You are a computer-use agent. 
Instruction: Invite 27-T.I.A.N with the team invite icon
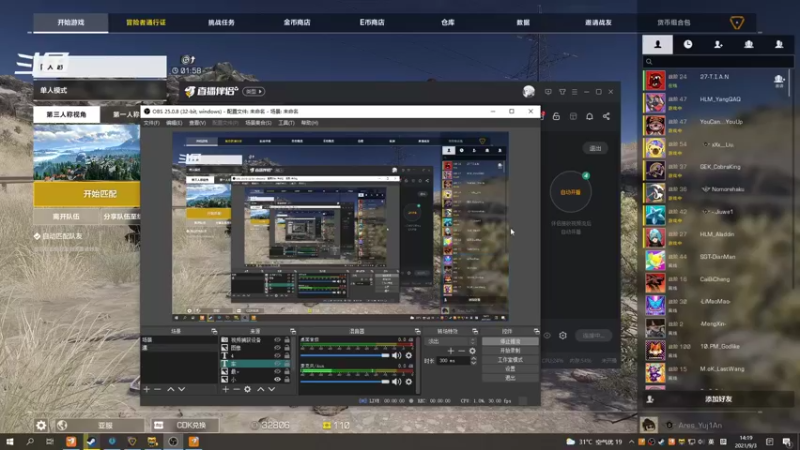coord(779,79)
